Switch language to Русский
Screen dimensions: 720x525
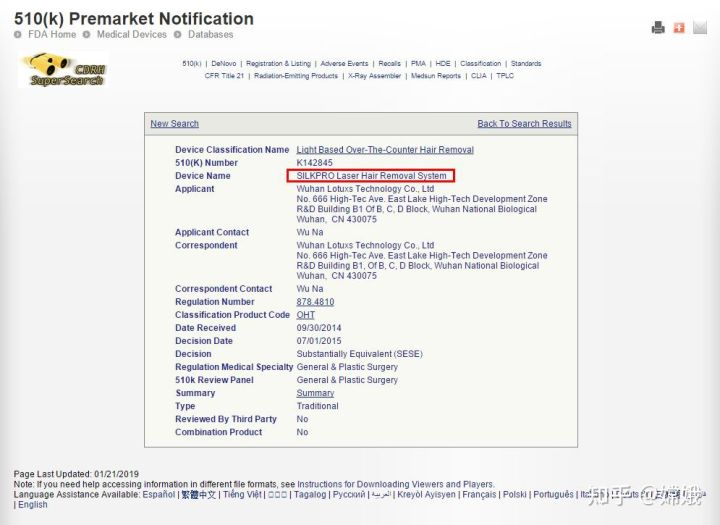point(349,494)
